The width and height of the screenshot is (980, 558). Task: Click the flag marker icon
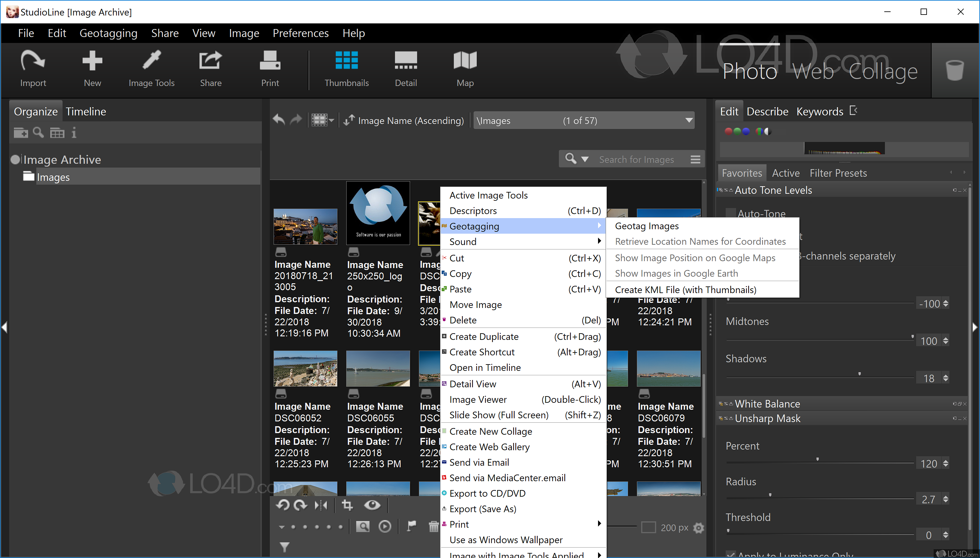pyautogui.click(x=411, y=526)
